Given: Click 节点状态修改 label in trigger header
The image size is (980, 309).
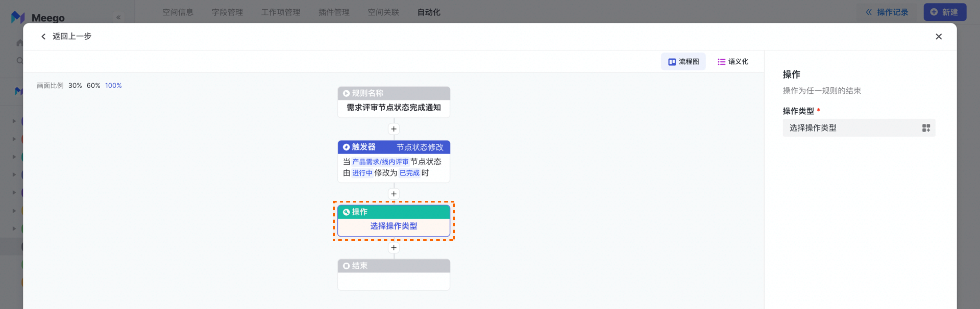Looking at the screenshot, I should click(x=420, y=147).
